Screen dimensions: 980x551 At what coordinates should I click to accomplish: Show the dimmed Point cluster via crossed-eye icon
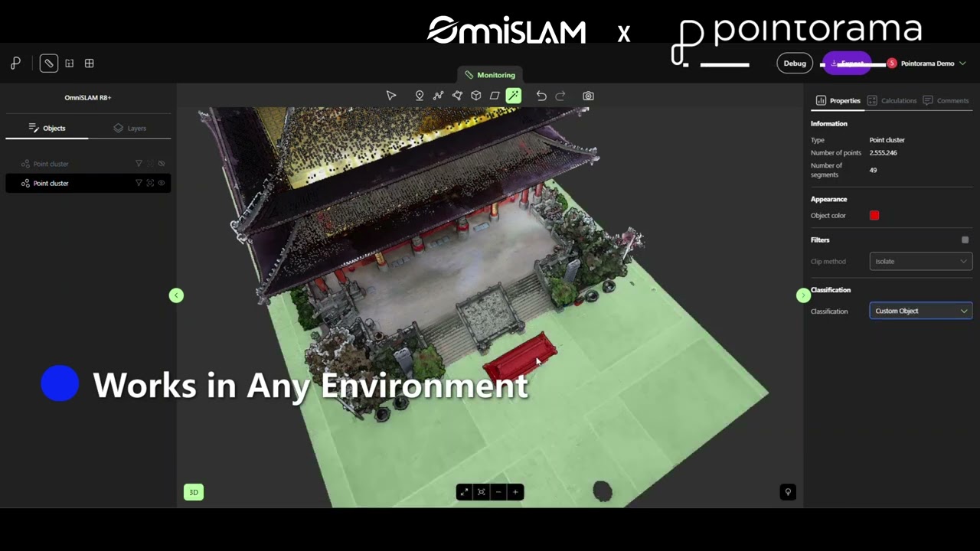[x=162, y=164]
